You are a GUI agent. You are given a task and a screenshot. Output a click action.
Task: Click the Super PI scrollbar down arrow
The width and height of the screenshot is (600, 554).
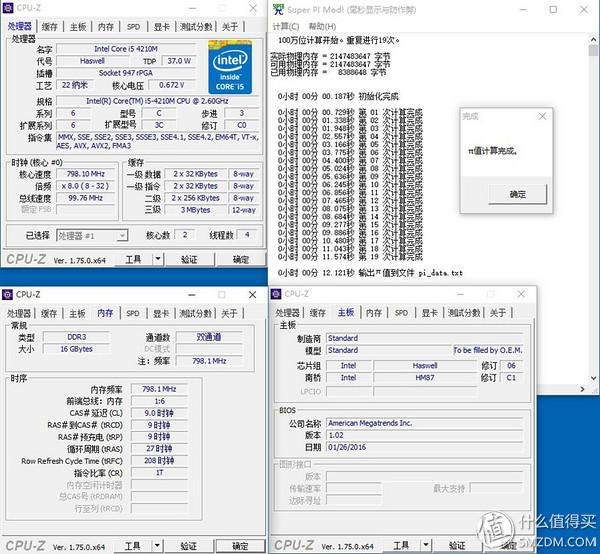point(593,378)
